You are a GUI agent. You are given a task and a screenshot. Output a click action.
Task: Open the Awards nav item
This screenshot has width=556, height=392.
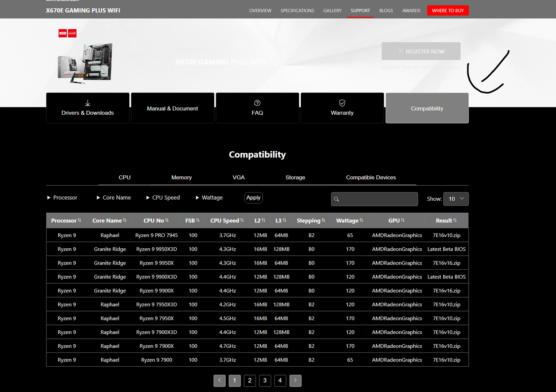(411, 11)
